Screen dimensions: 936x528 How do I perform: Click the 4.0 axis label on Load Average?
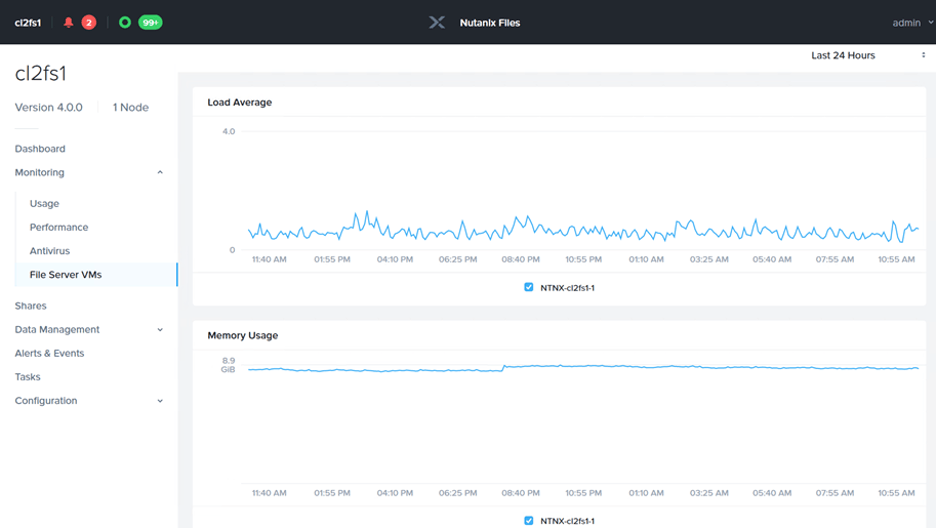tap(229, 131)
